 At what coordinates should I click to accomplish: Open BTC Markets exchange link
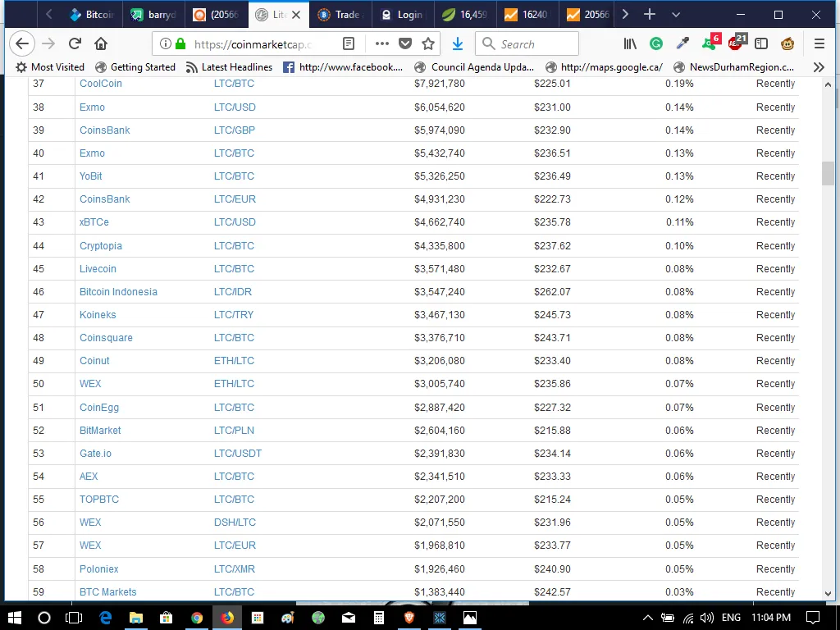point(108,592)
